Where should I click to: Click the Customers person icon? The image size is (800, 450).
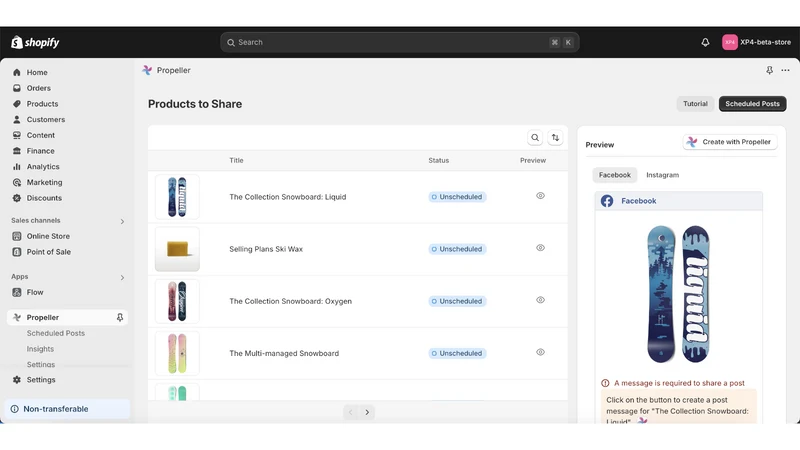(17, 119)
